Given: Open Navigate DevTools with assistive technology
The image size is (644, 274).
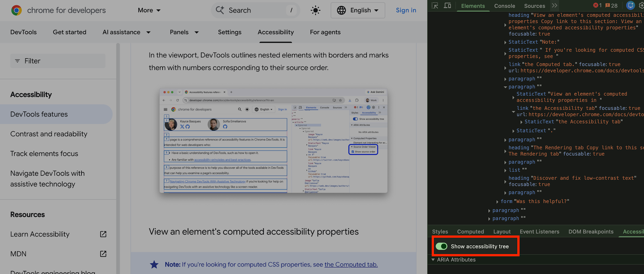Looking at the screenshot, I should tap(47, 179).
